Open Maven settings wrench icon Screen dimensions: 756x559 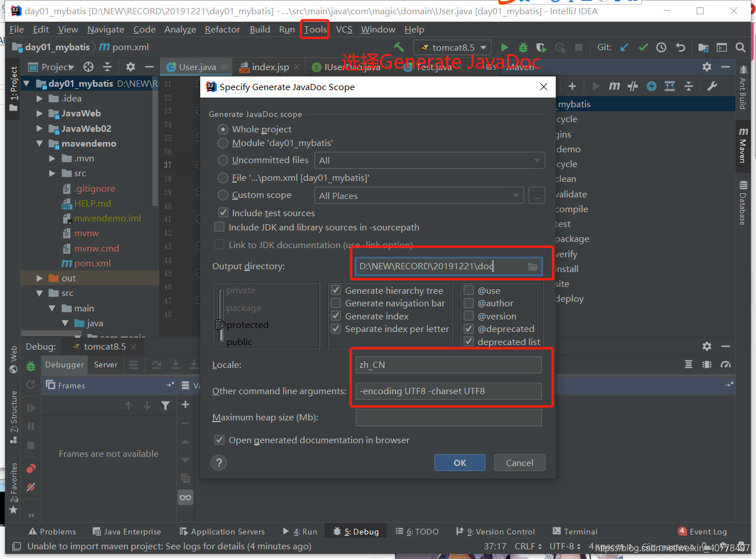[712, 86]
